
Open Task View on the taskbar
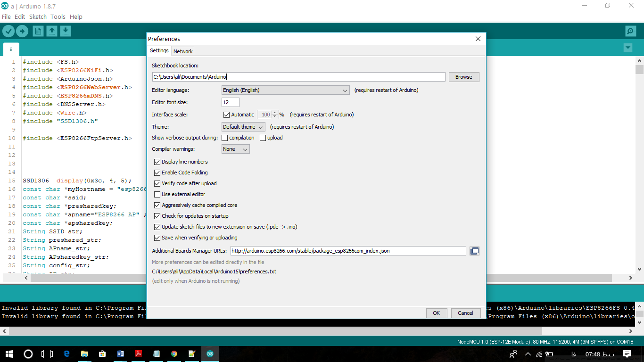(47, 354)
